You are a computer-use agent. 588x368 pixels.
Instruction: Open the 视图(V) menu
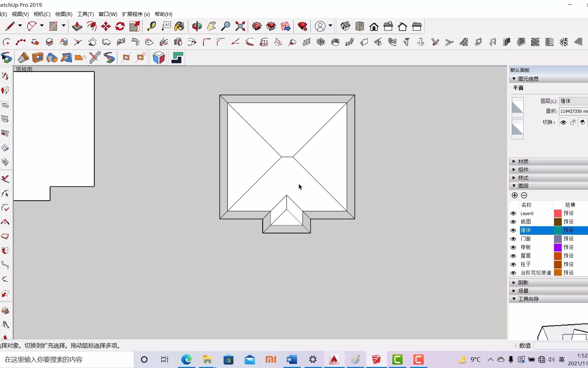tap(20, 14)
